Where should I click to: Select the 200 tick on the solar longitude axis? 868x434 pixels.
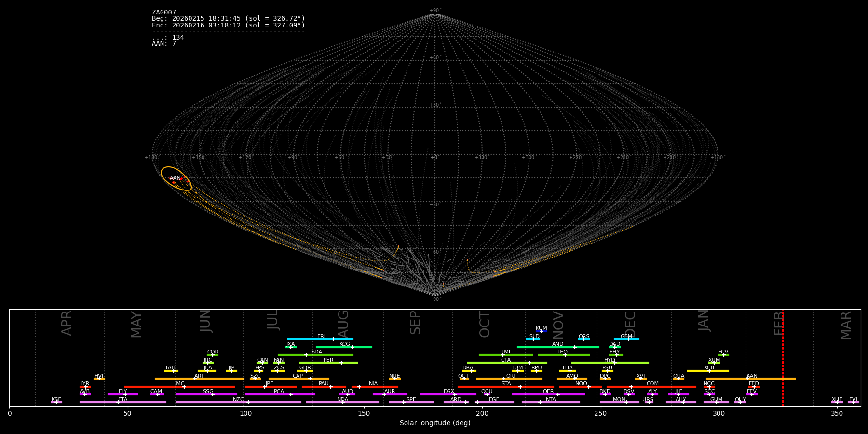point(482,413)
